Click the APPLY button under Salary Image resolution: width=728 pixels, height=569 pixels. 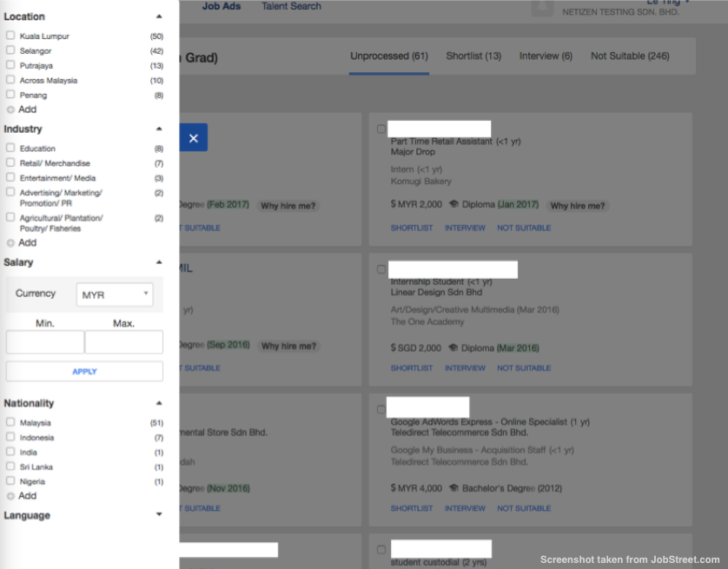point(83,370)
